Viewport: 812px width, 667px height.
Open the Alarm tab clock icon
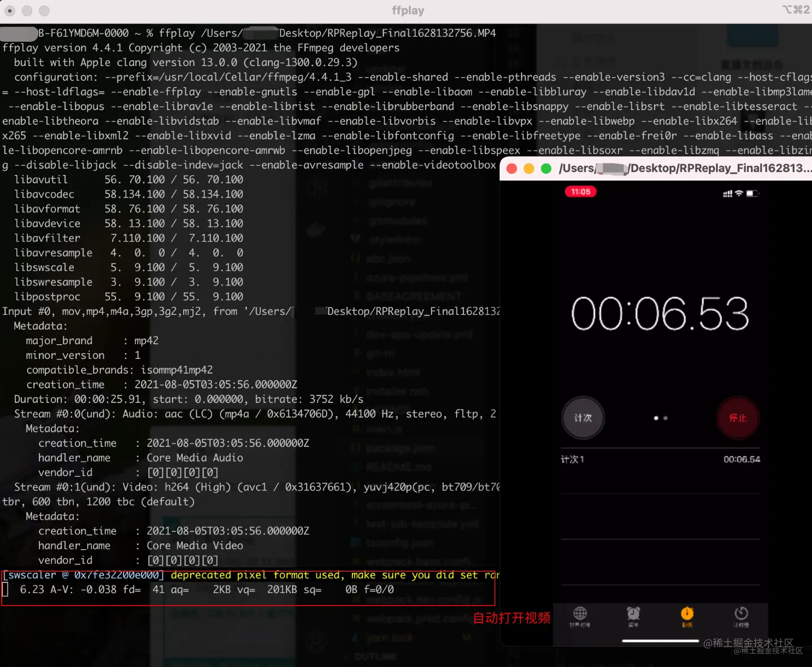click(633, 613)
